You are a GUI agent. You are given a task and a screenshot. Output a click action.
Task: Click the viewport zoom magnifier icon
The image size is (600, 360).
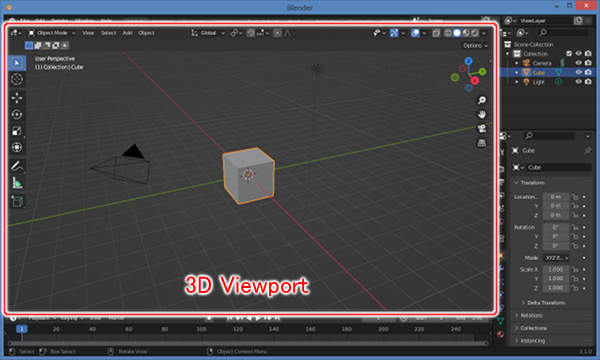click(x=482, y=100)
